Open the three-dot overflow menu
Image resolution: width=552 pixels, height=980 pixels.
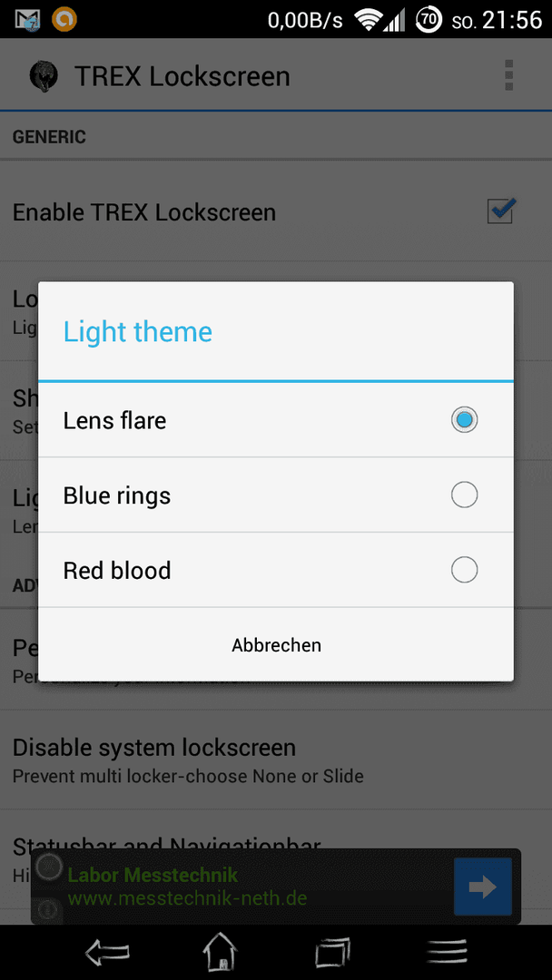pyautogui.click(x=508, y=75)
